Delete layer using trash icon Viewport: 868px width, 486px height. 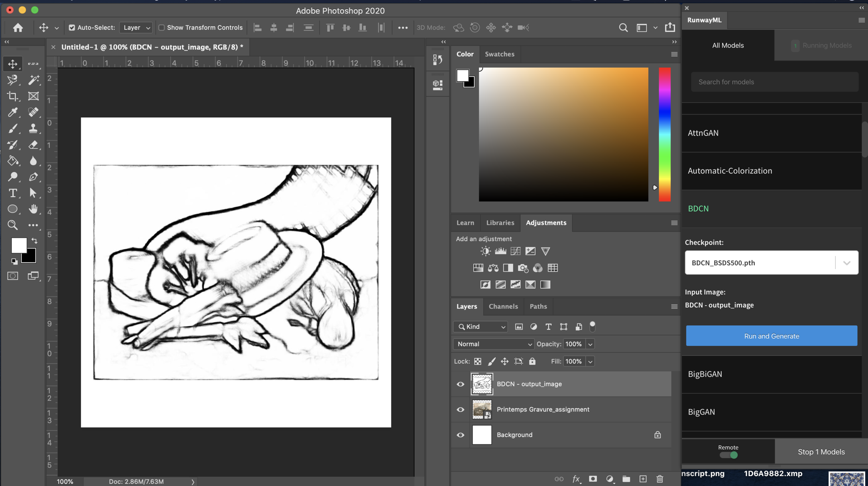660,479
